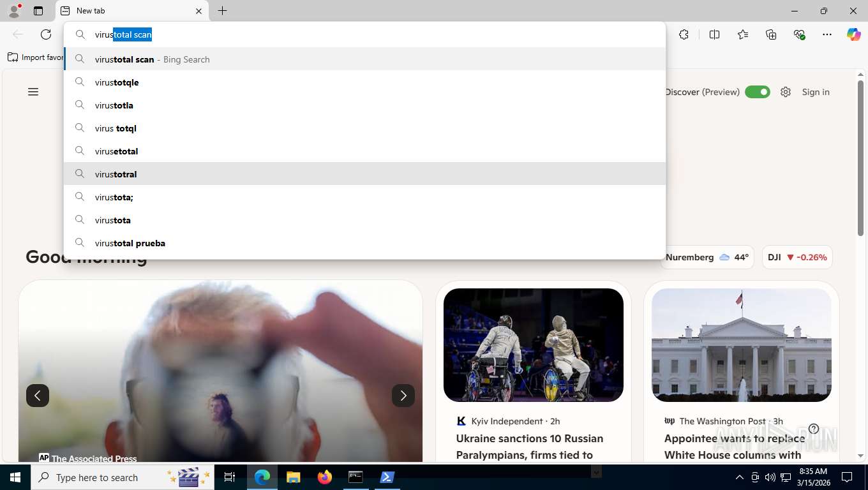This screenshot has height=490, width=868.
Task: Open Firefox from the taskbar
Action: click(325, 477)
